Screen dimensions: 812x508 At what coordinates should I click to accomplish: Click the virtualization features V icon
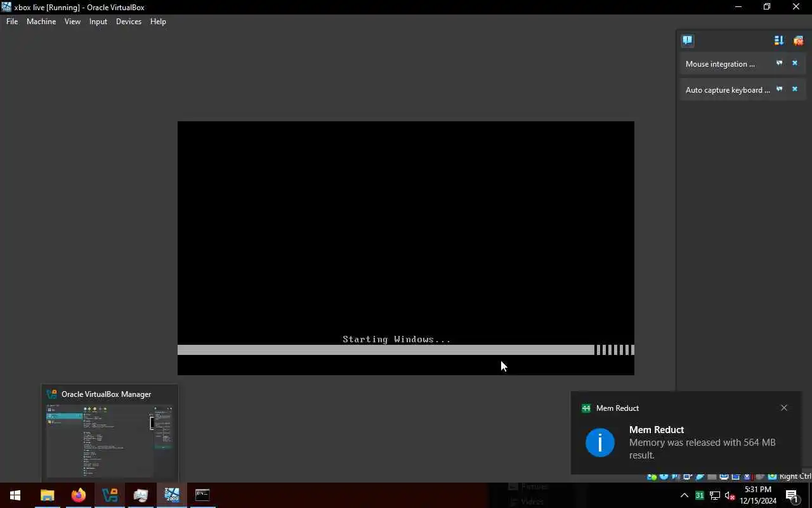pos(747,477)
